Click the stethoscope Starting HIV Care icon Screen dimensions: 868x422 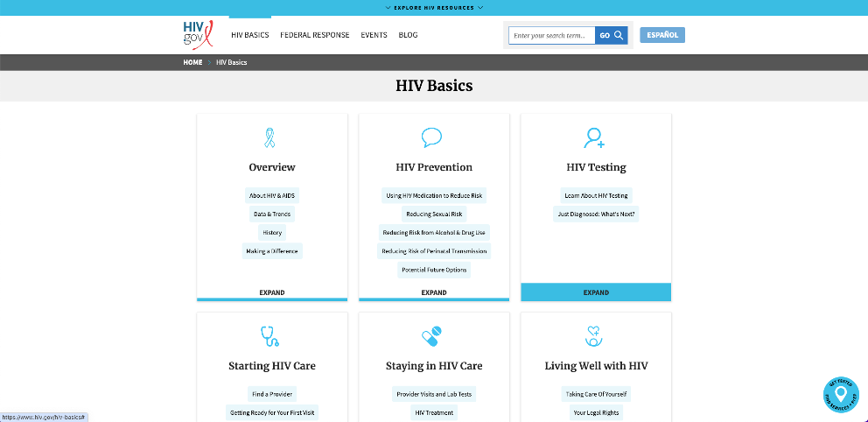click(x=269, y=336)
